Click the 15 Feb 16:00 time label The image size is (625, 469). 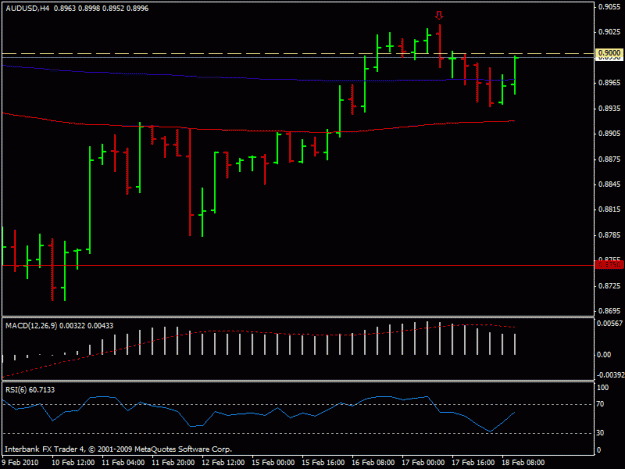pyautogui.click(x=323, y=463)
